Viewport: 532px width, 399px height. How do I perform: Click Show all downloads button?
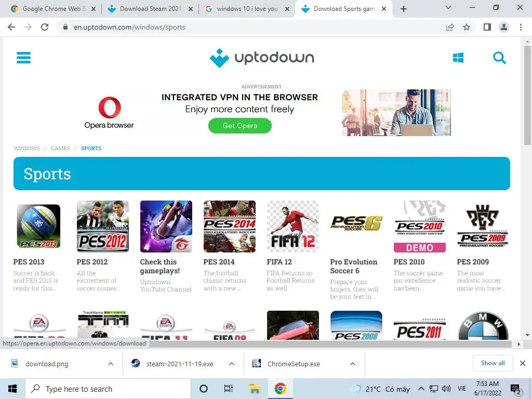point(493,363)
